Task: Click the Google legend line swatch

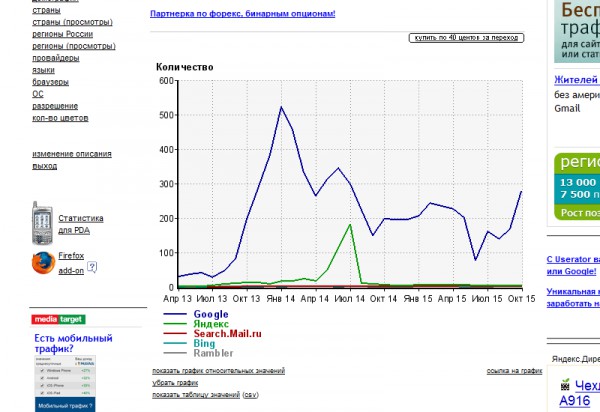Action: point(175,314)
